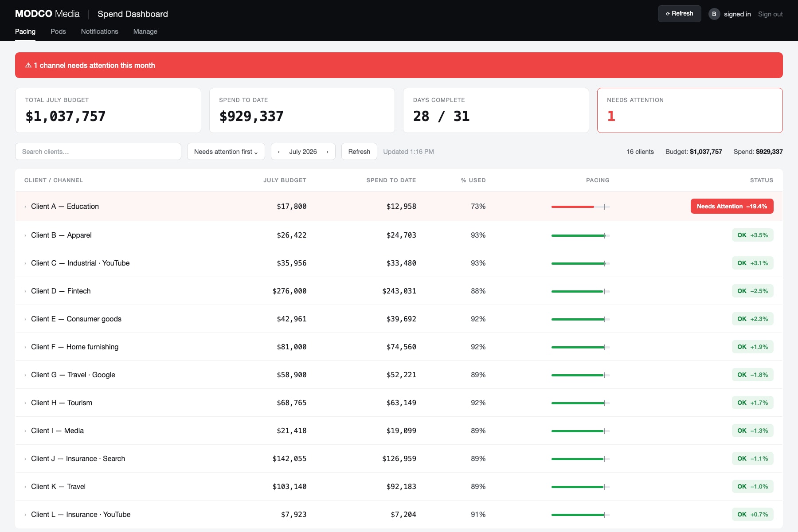Click the MODCO Media logo
The height and width of the screenshot is (532, 798).
(47, 14)
